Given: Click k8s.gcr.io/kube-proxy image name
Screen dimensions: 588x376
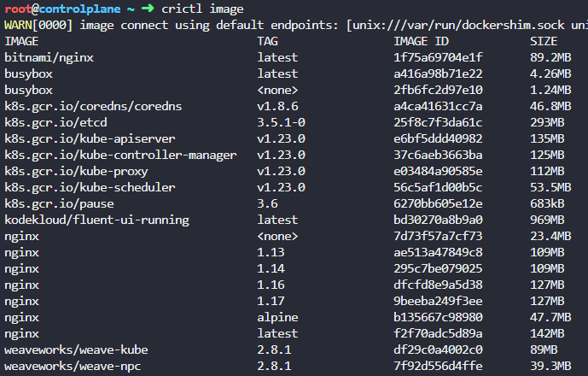Looking at the screenshot, I should [76, 171].
